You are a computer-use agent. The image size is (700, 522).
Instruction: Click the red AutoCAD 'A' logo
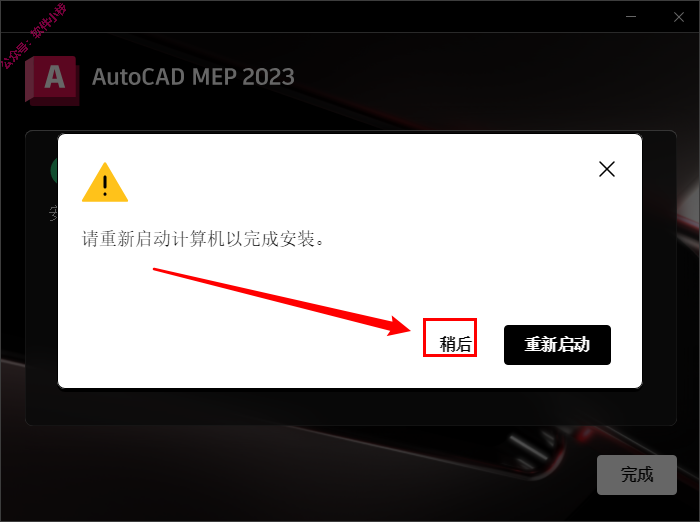53,80
